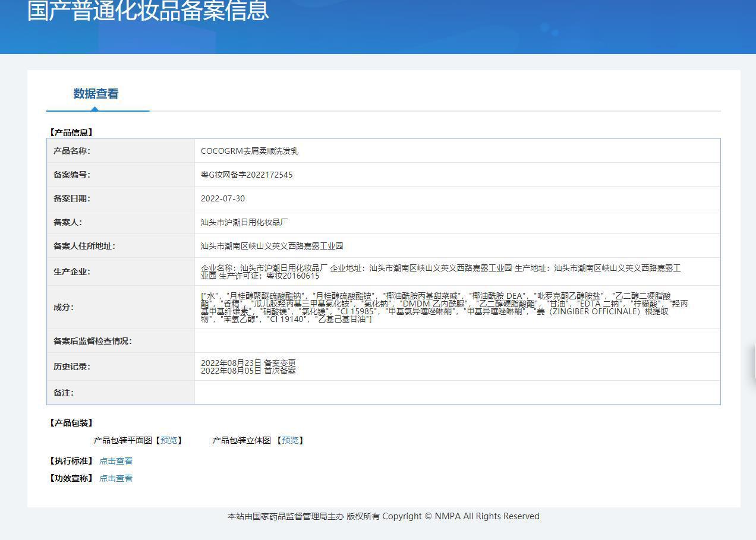756x540 pixels.
Task: Click 点击查看 next to 功效宣称
Action: [x=116, y=478]
